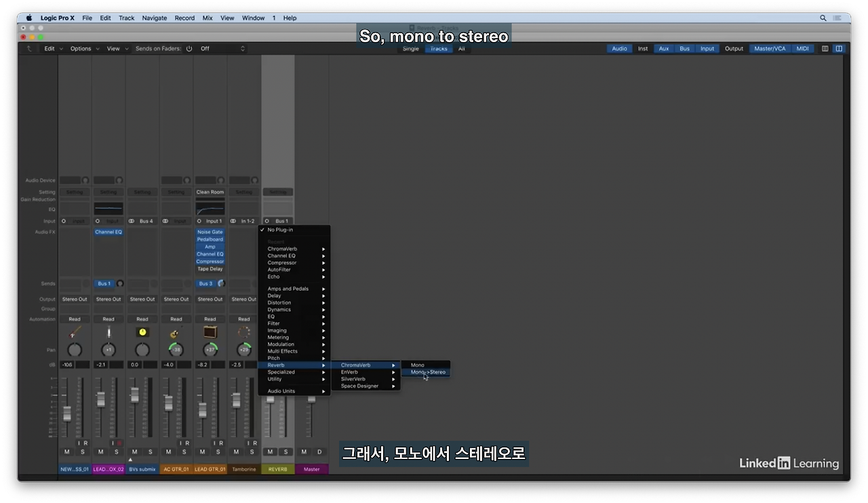868x503 pixels.
Task: Solo the LEAD...OX_02 channel
Action: pyautogui.click(x=117, y=452)
